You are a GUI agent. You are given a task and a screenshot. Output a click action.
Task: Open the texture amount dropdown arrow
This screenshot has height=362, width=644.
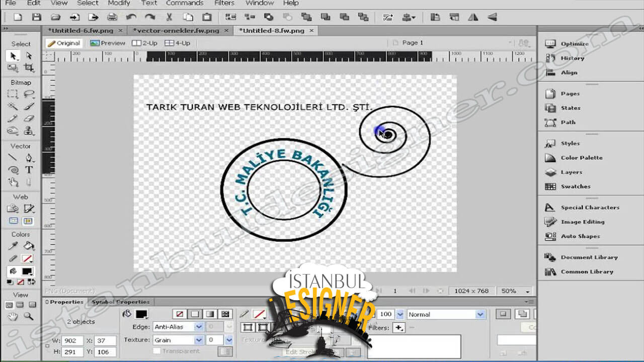(x=229, y=340)
